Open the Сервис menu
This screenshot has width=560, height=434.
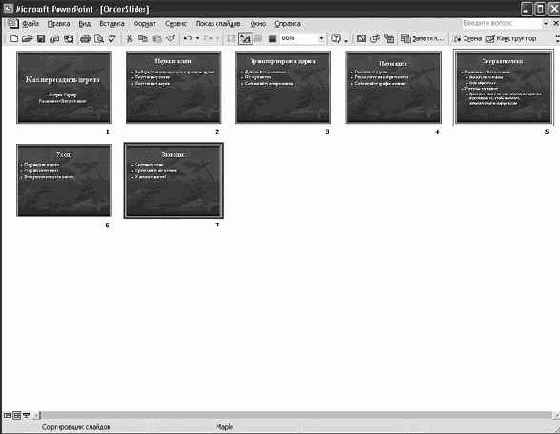point(176,24)
